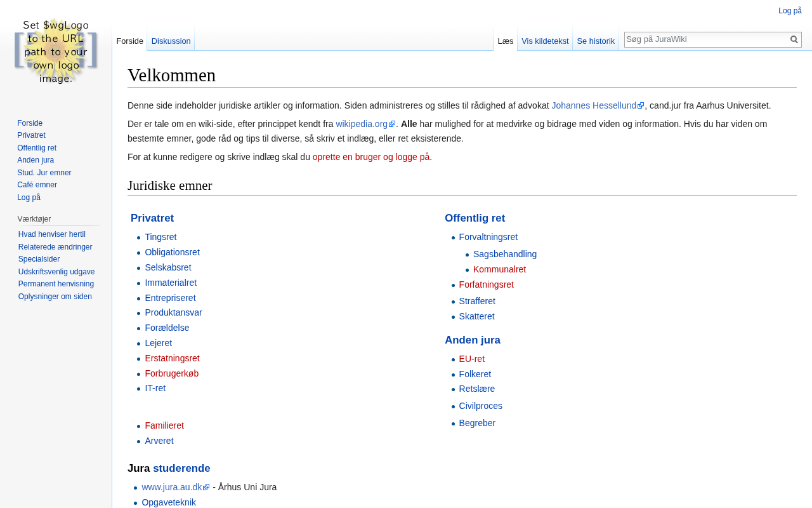The width and height of the screenshot is (812, 508).
Task: Click the JuraWiki logo image
Action: pyautogui.click(x=56, y=51)
